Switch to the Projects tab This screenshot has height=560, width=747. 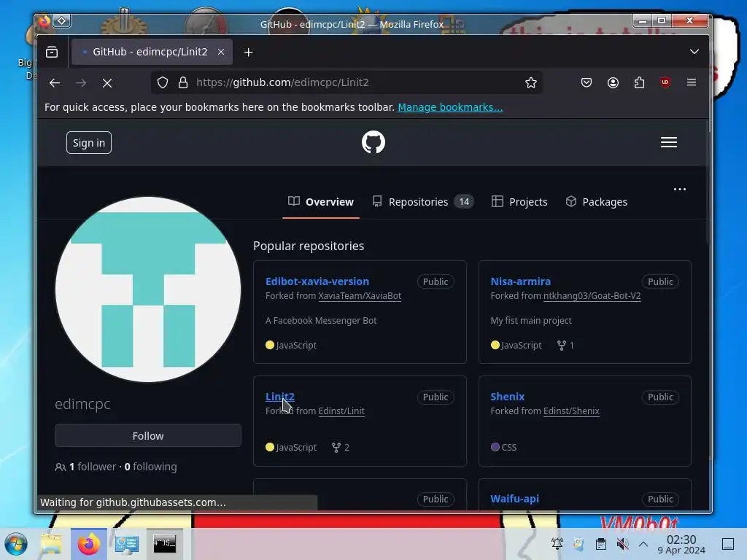(519, 202)
